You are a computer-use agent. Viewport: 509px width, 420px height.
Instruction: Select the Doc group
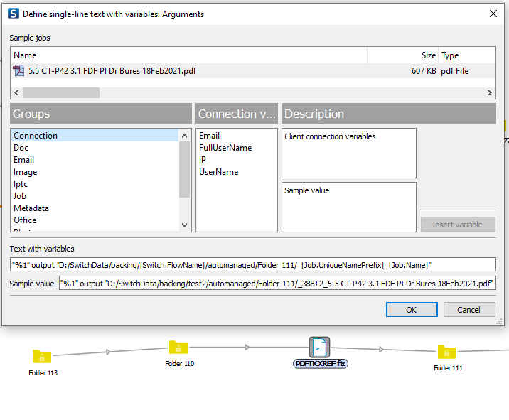click(x=21, y=148)
